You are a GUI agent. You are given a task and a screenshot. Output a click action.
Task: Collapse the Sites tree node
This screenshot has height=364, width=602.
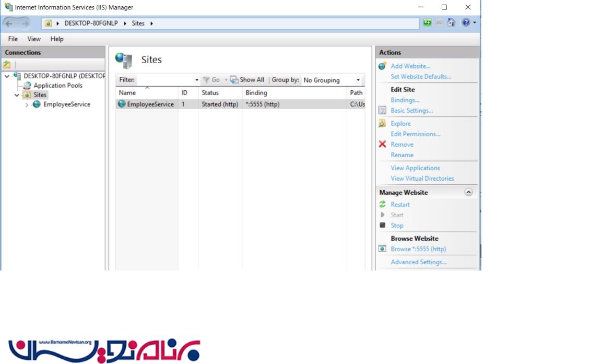pyautogui.click(x=17, y=95)
